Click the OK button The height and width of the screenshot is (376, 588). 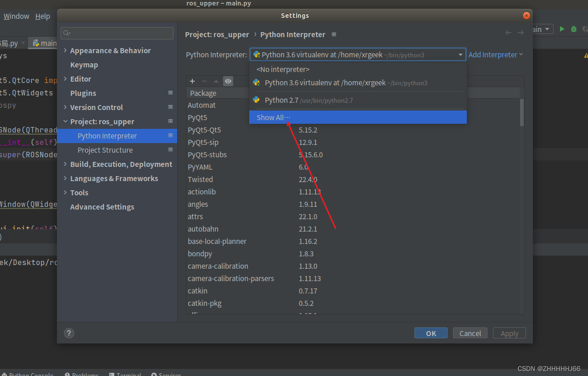point(431,333)
